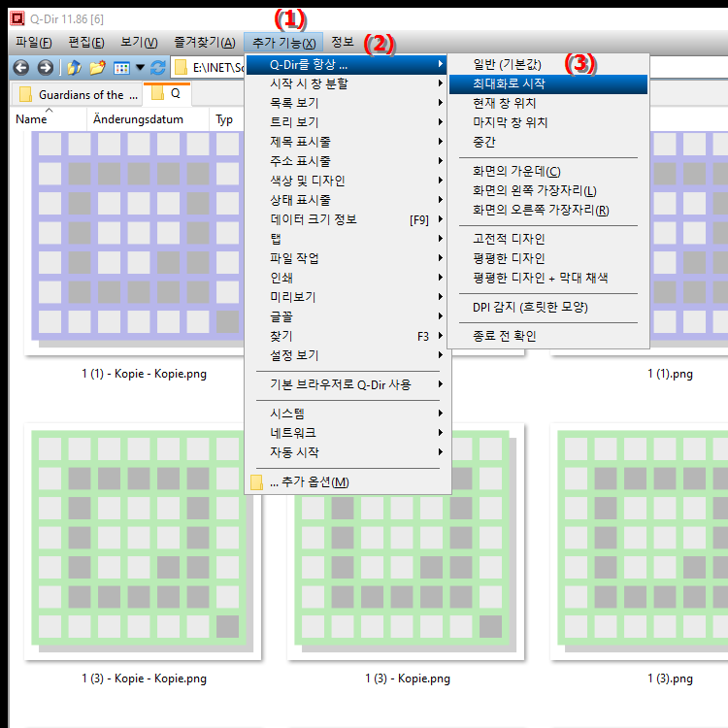Open the 찾기 F3 submenu entry
Viewport: 728px width, 728px height.
click(347, 336)
